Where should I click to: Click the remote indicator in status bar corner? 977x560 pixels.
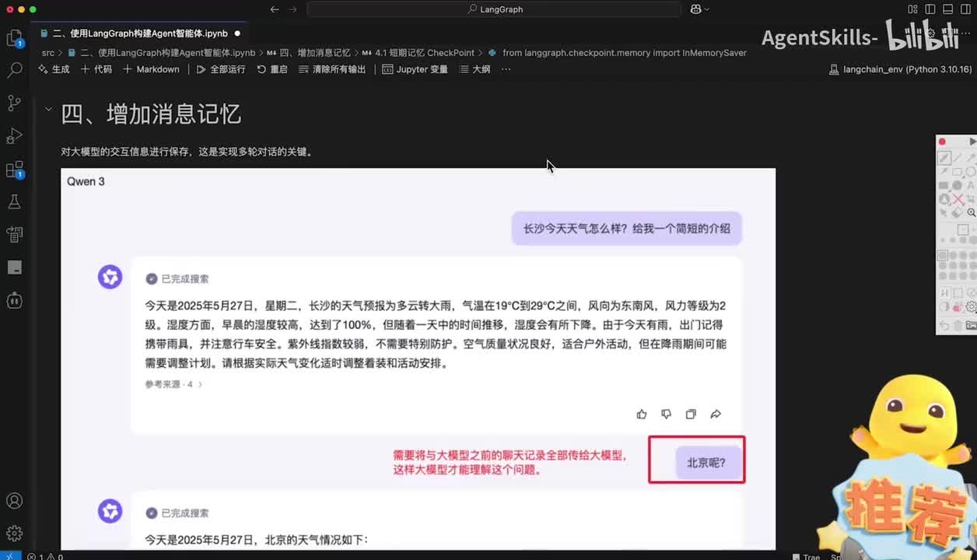10,557
